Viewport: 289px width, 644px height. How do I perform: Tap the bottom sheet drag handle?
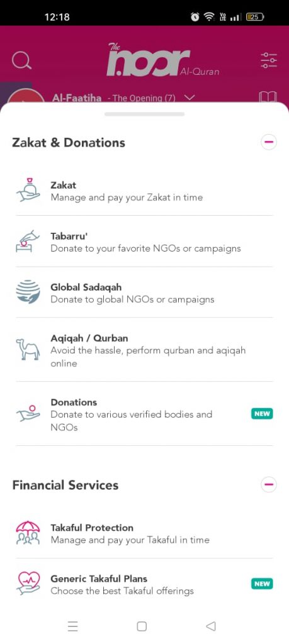pyautogui.click(x=144, y=114)
